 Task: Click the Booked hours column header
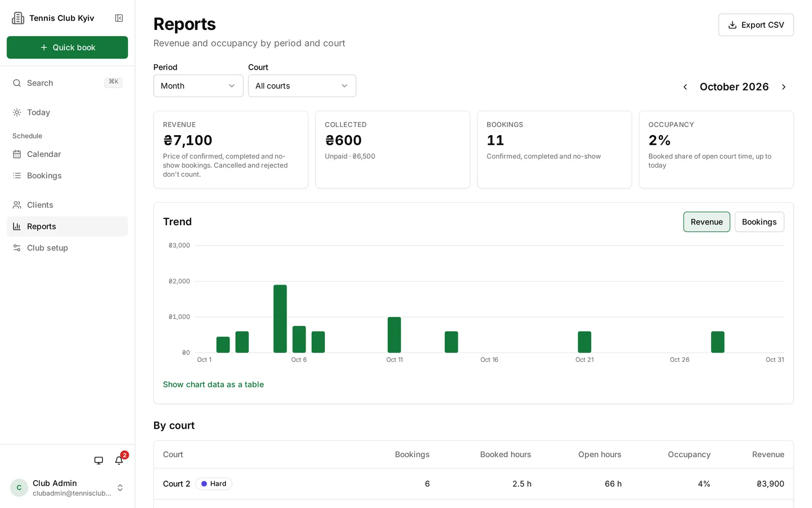[505, 455]
